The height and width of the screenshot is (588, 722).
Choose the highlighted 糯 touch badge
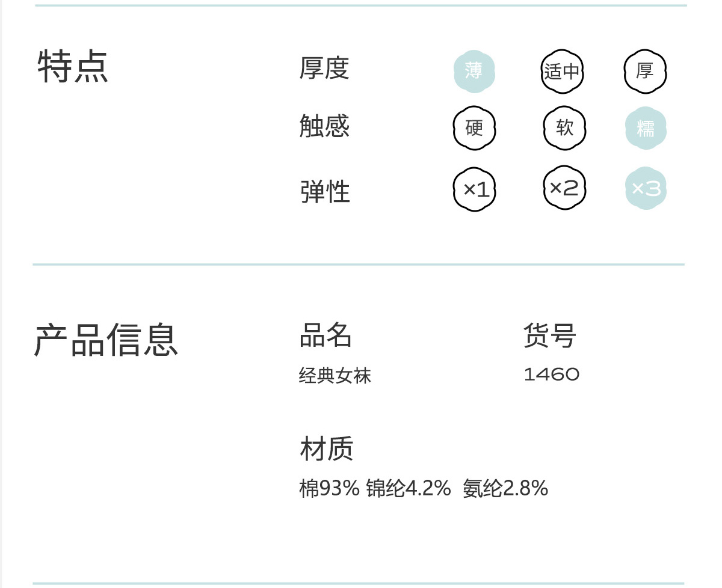point(646,128)
